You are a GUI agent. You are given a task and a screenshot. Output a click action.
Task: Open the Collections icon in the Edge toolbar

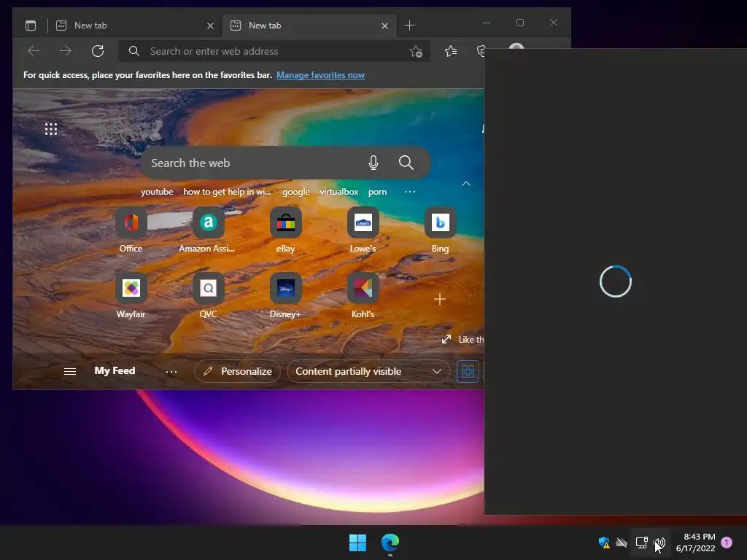480,51
